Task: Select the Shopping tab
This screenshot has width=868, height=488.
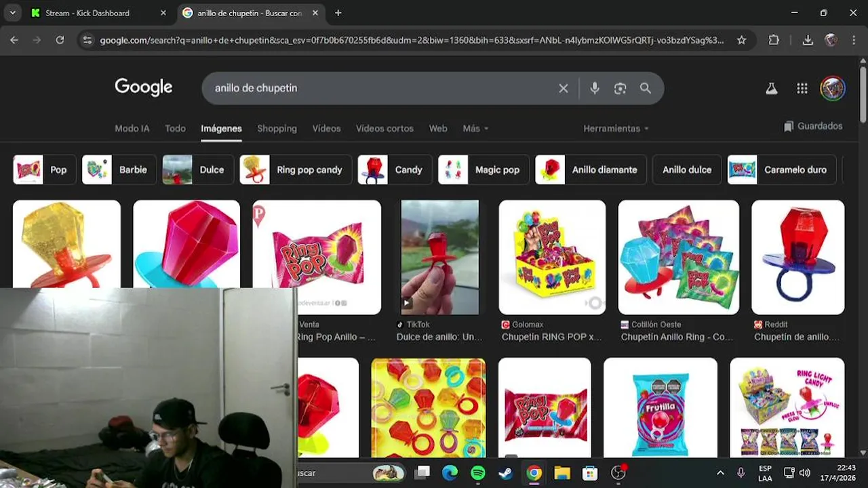Action: point(277,128)
